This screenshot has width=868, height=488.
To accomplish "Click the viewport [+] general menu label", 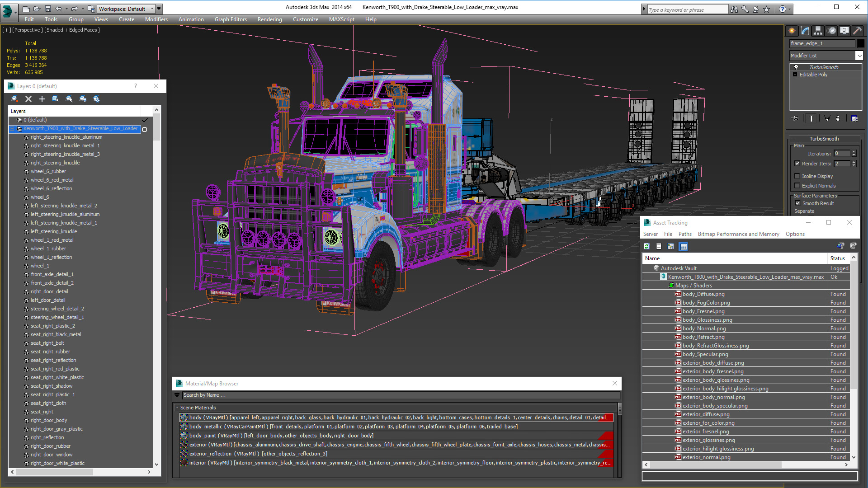I will click(x=6, y=30).
